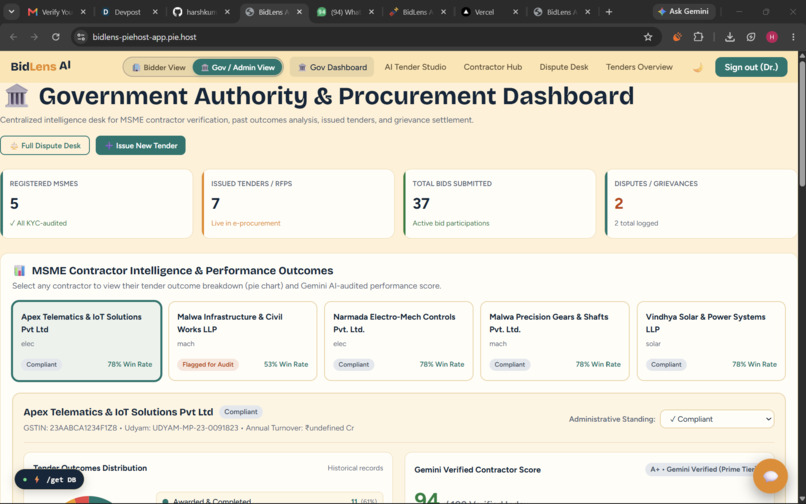806x504 pixels.
Task: Switch to the Vercel browser tab
Action: pyautogui.click(x=483, y=12)
